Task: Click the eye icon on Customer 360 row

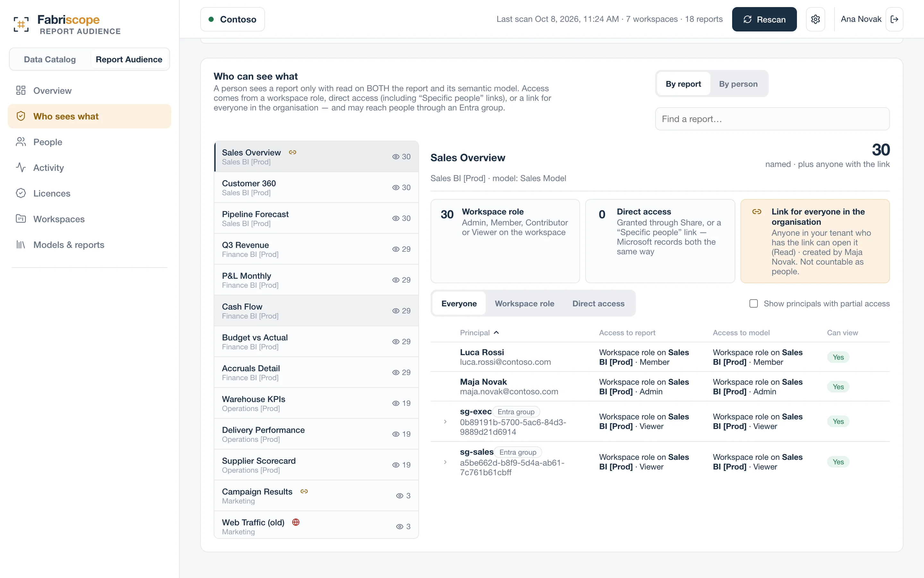Action: coord(396,188)
